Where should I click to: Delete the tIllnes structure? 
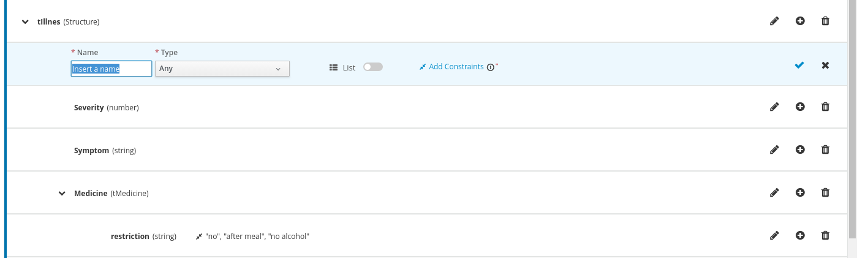[x=825, y=21]
